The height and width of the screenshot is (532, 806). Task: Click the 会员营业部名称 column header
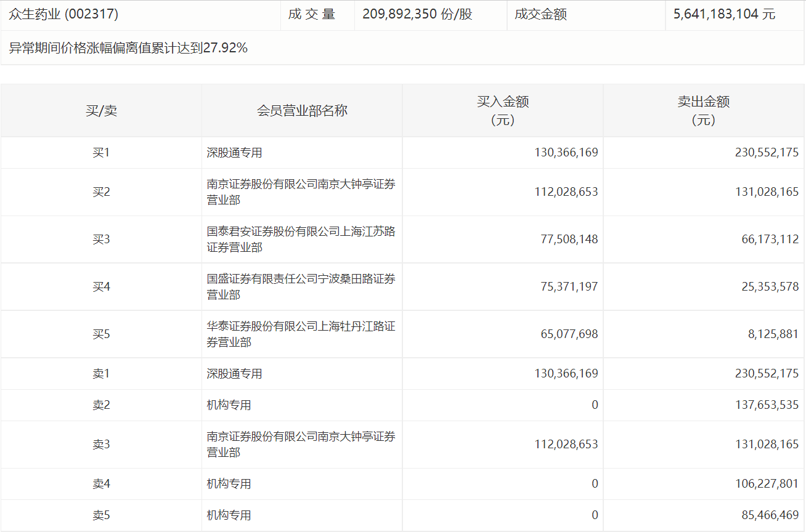click(x=302, y=111)
